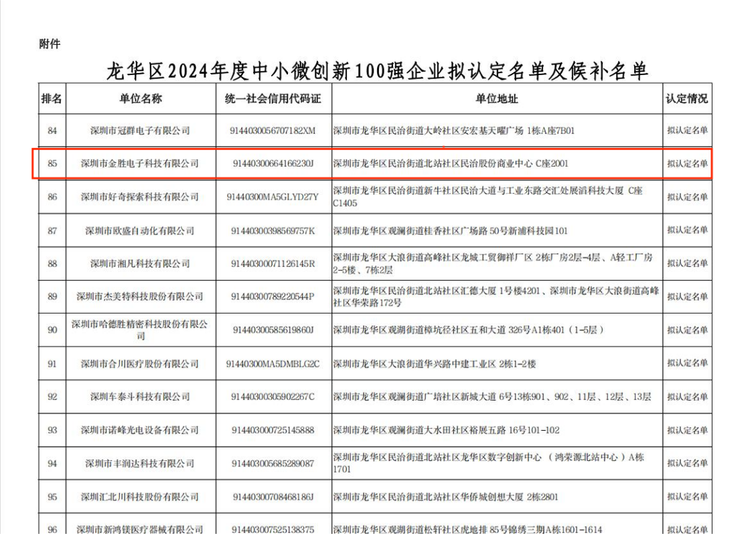Click the 附件 label at top left

[x=50, y=44]
